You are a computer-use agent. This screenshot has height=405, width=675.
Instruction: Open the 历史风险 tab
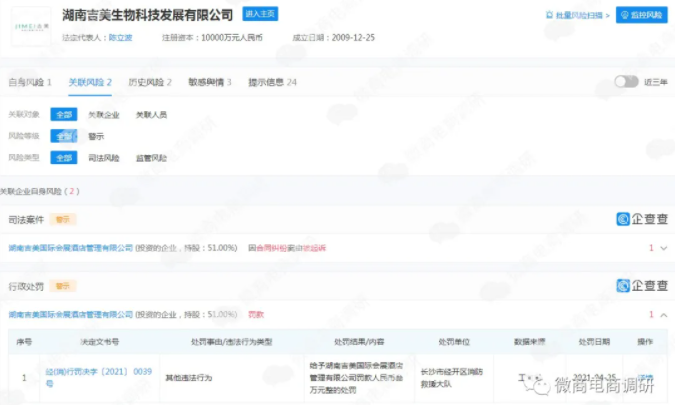click(x=150, y=82)
